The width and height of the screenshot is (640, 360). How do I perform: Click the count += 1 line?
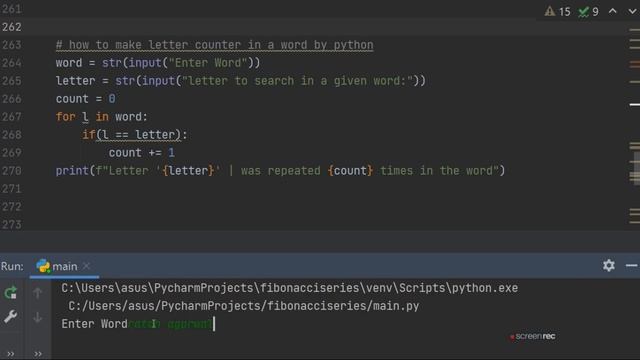coord(142,153)
